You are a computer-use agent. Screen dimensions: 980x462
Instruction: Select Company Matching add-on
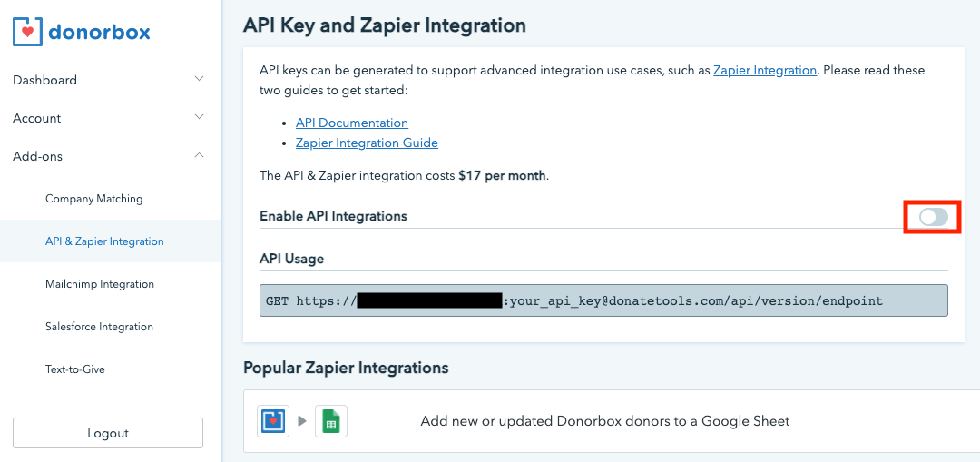(93, 199)
